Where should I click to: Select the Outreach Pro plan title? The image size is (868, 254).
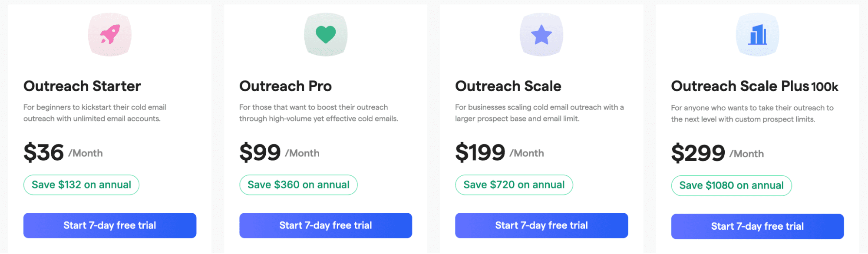pyautogui.click(x=285, y=86)
